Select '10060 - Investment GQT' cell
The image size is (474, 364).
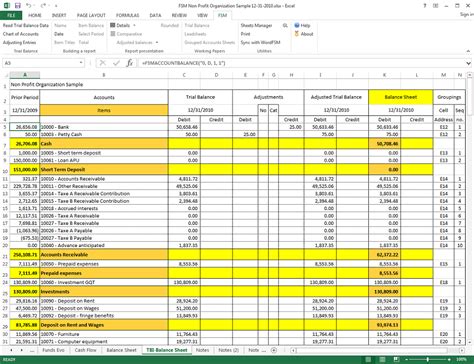pos(104,282)
